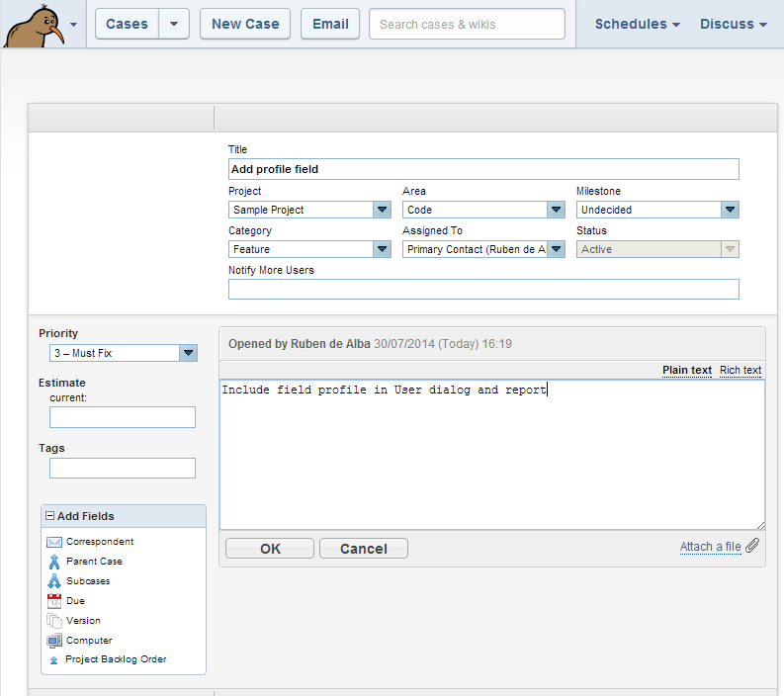This screenshot has height=696, width=784.
Task: Collapse the Add Fields panel
Action: (50, 515)
